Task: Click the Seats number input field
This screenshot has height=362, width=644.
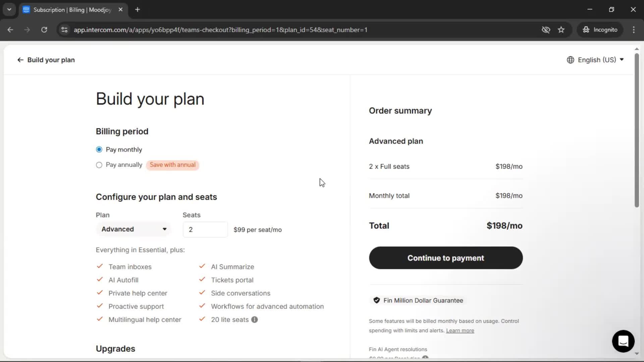Action: point(205,230)
